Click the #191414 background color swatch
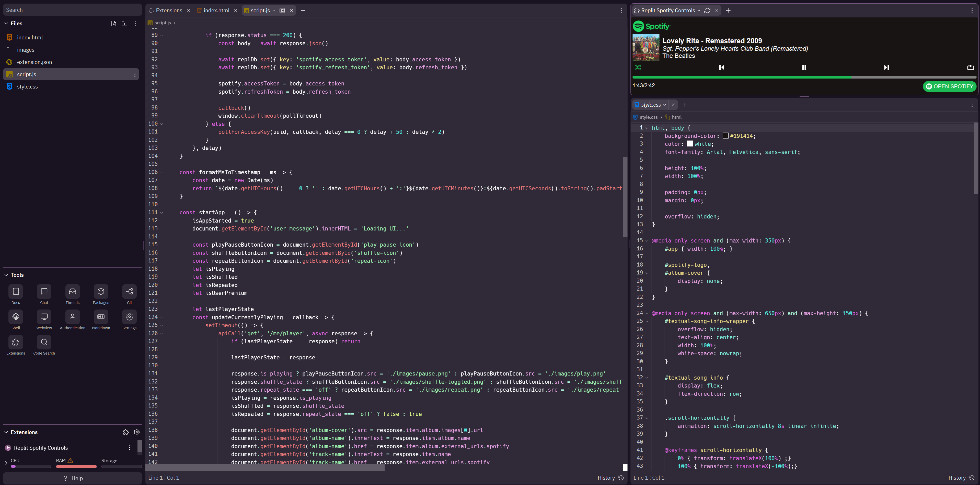Screen dimensions: 980x485 [725, 136]
